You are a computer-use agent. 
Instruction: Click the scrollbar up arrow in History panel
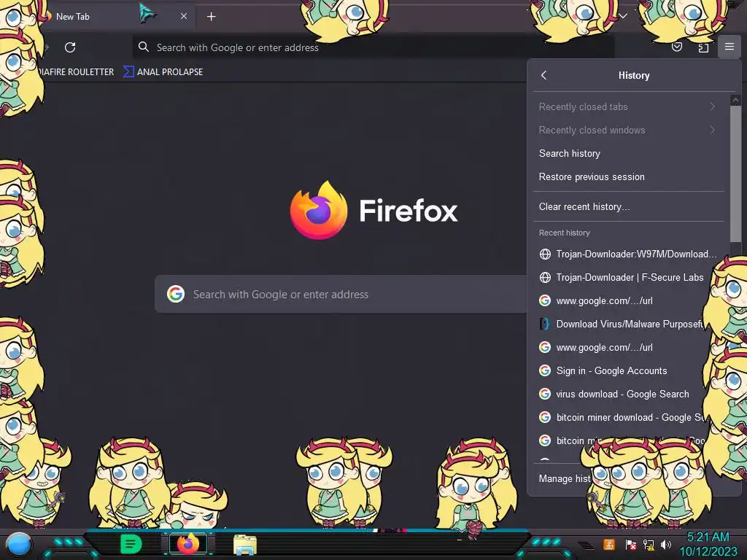point(735,100)
